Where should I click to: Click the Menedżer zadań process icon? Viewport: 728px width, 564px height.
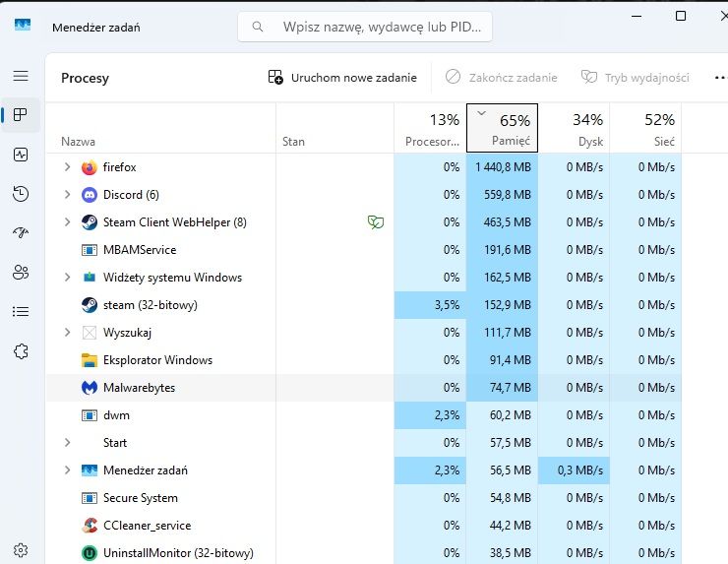(90, 470)
